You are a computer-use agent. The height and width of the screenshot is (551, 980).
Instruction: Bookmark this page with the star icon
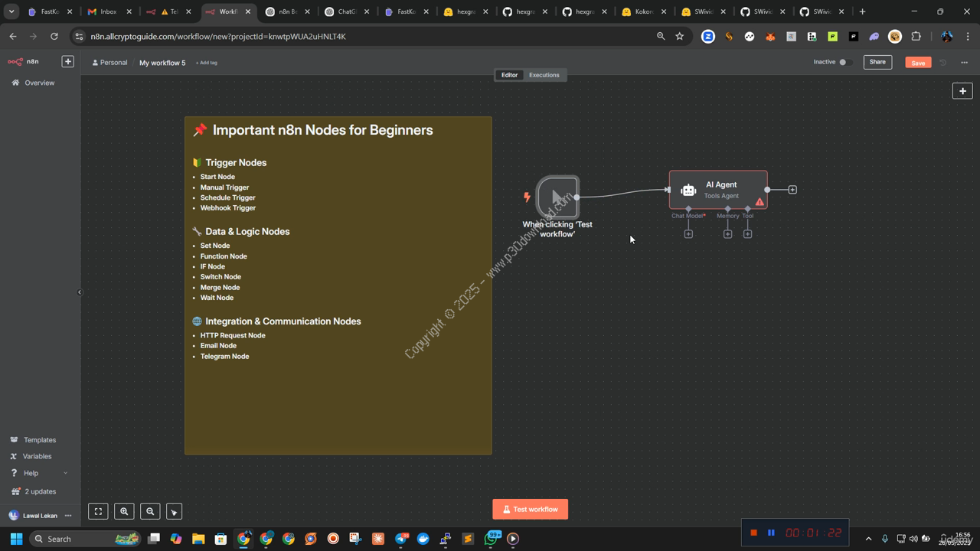[x=680, y=36]
